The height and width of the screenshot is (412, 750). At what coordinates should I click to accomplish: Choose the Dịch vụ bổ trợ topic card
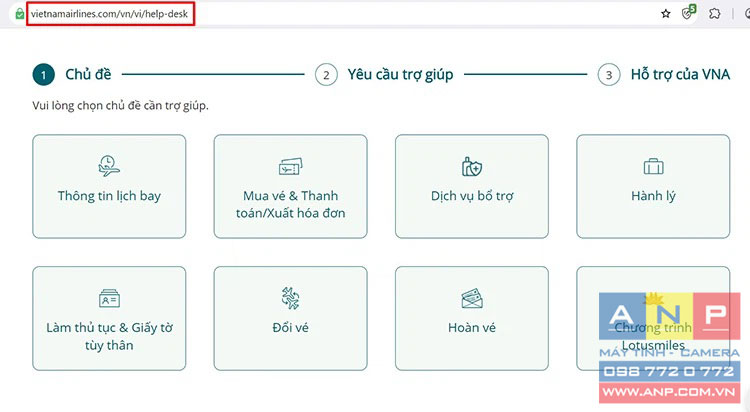[472, 186]
